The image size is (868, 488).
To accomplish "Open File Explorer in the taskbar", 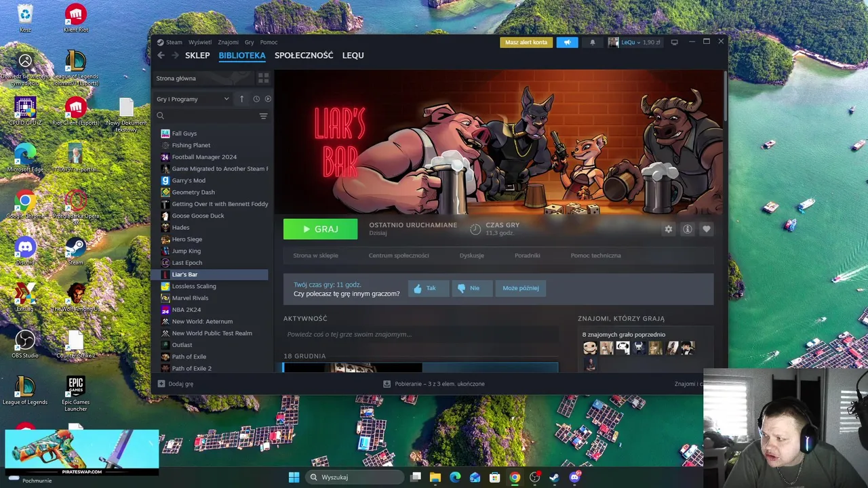I will tap(435, 477).
